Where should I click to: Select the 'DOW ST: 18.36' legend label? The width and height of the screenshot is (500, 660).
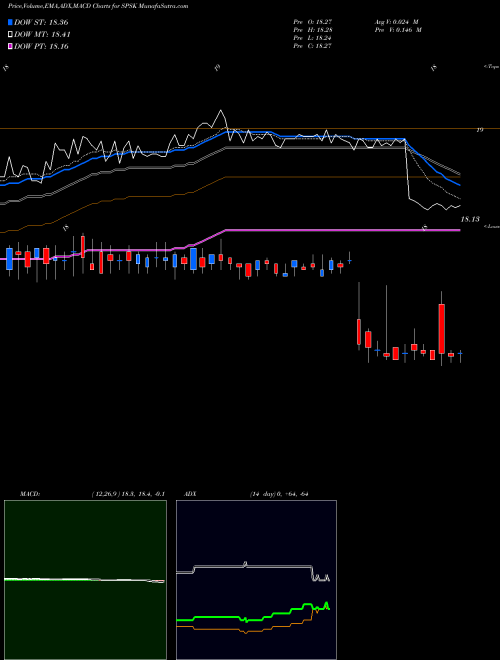pyautogui.click(x=41, y=22)
